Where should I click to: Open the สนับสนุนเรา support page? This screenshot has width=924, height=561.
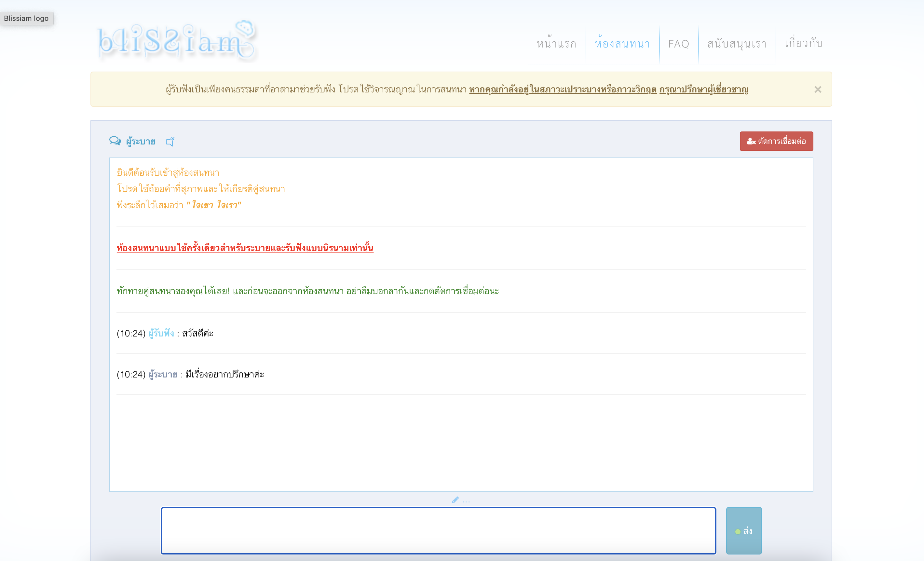click(737, 44)
